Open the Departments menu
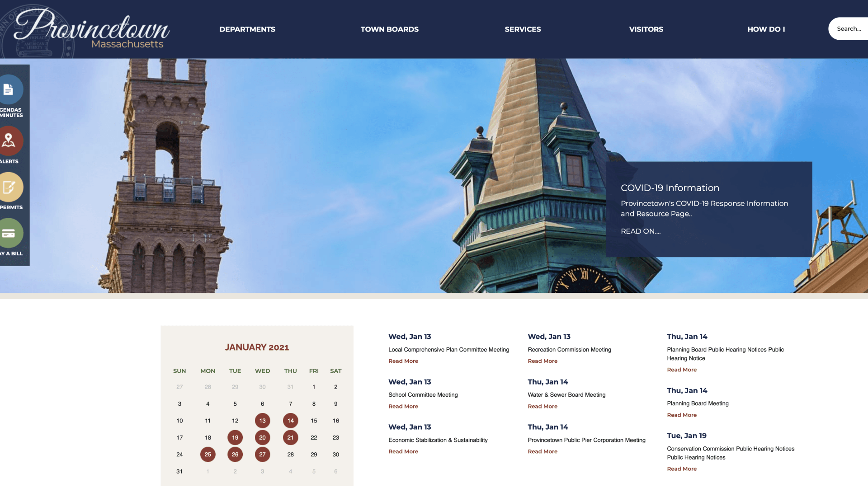This screenshot has width=868, height=502. point(247,29)
